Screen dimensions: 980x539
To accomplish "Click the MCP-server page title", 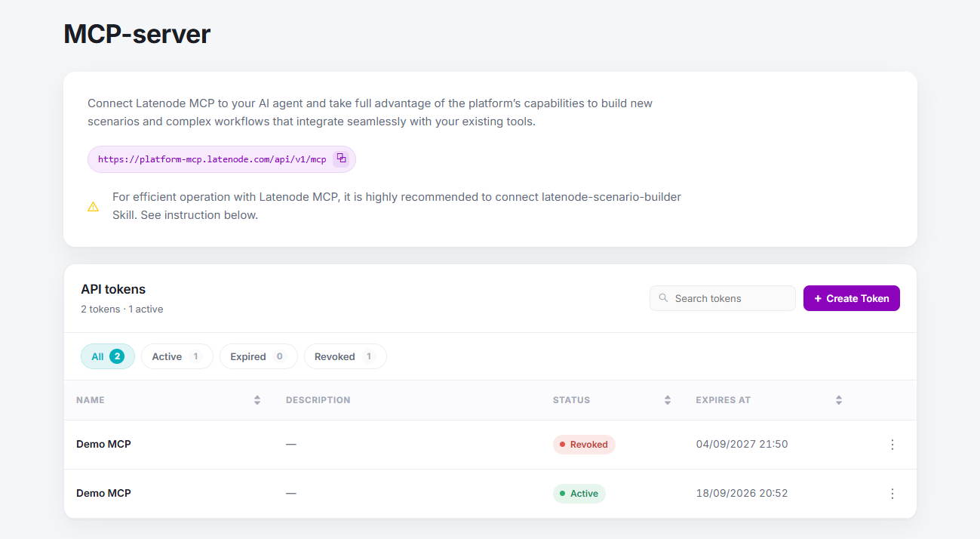I will pos(137,34).
